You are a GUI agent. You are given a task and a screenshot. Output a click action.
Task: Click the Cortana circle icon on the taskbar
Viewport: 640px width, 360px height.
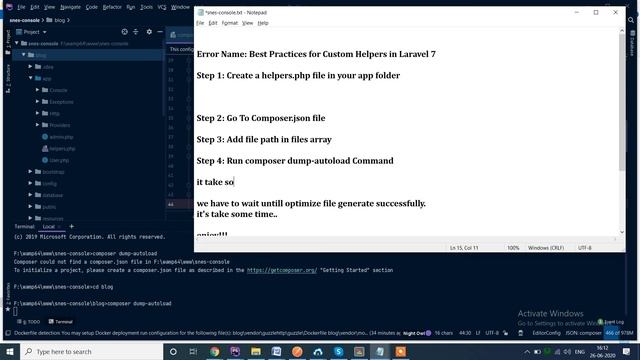pos(173,351)
